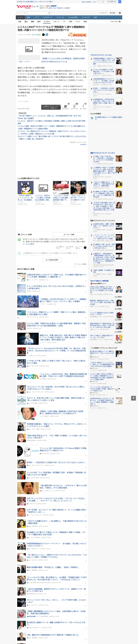
Task: Open the 有料 tab
Action: pyautogui.click(x=95, y=17)
